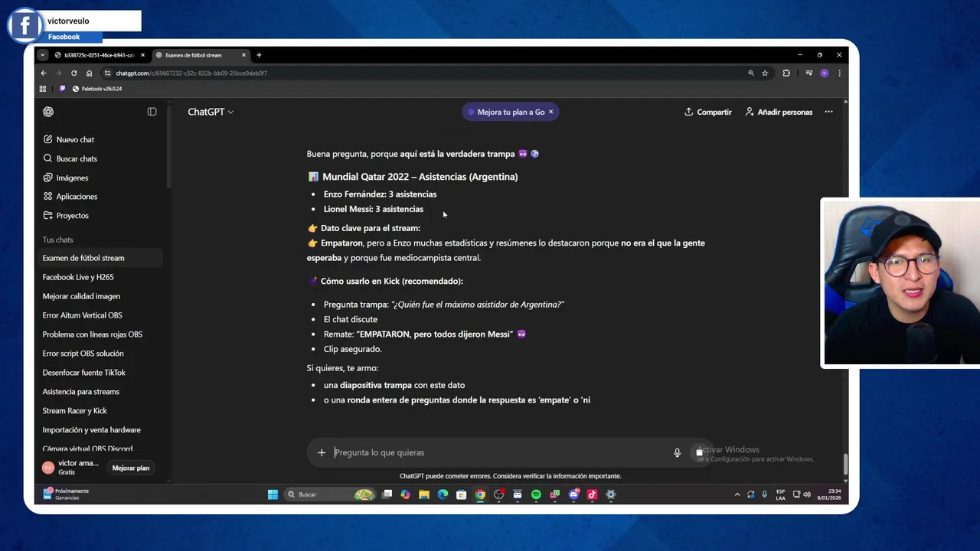Collapse the sidebar with the panel toggle icon
This screenshot has height=551, width=980.
tap(152, 112)
